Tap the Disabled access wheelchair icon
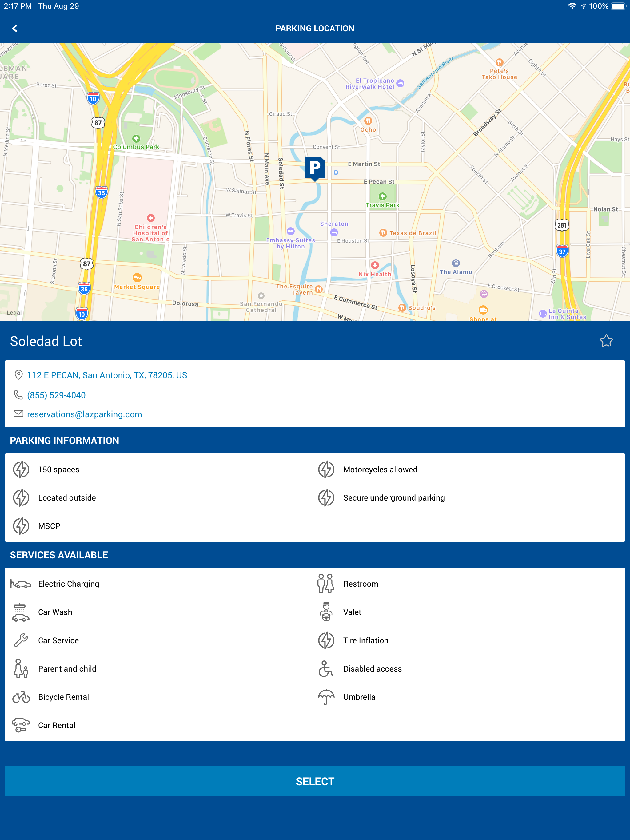 click(x=326, y=669)
